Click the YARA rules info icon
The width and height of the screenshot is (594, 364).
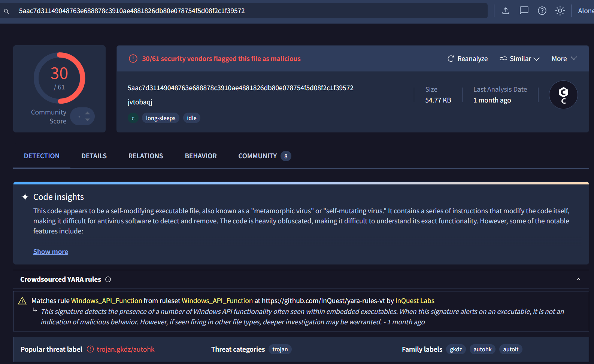click(108, 279)
